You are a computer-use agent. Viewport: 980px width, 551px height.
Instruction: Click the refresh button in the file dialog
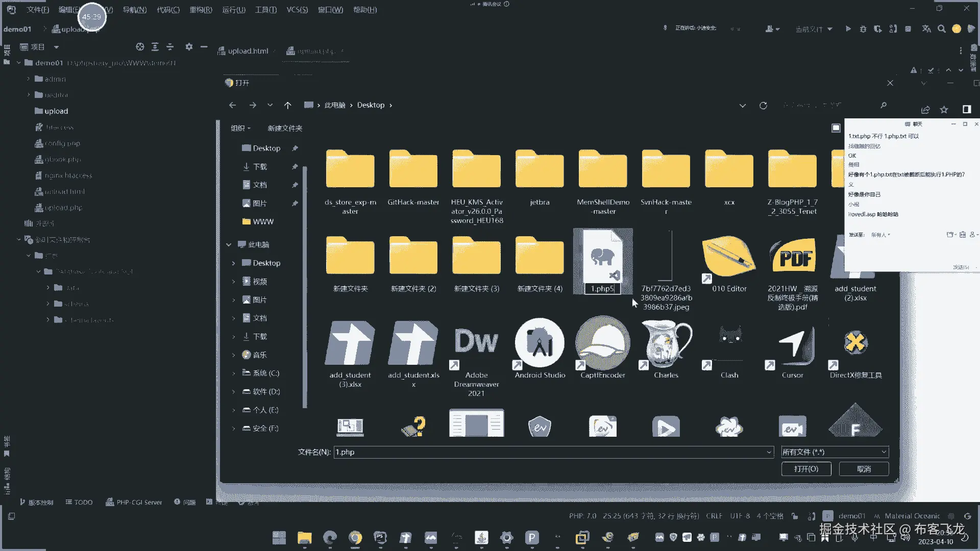[x=763, y=106]
